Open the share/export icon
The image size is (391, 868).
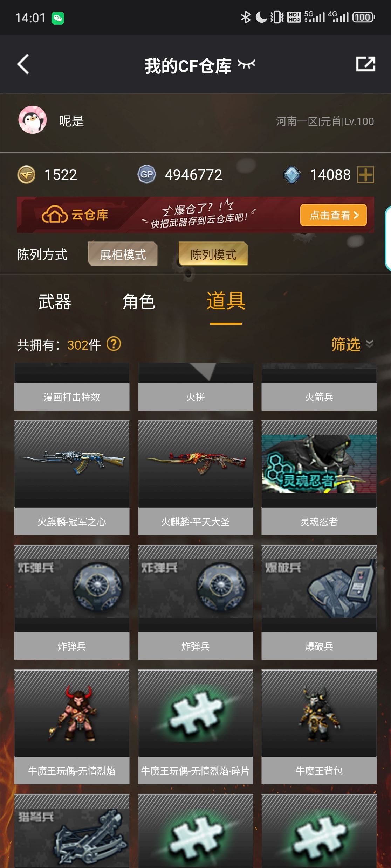pyautogui.click(x=365, y=64)
